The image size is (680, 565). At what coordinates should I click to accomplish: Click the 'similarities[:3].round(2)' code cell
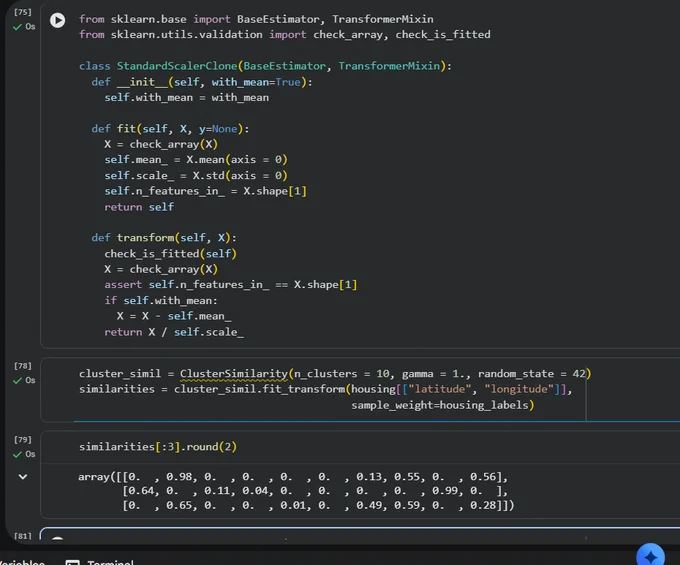158,447
